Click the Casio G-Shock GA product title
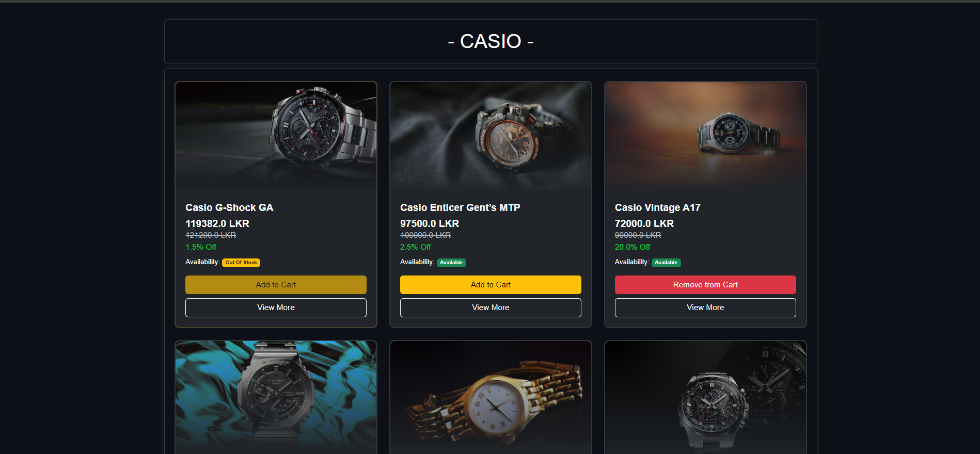 [x=229, y=207]
